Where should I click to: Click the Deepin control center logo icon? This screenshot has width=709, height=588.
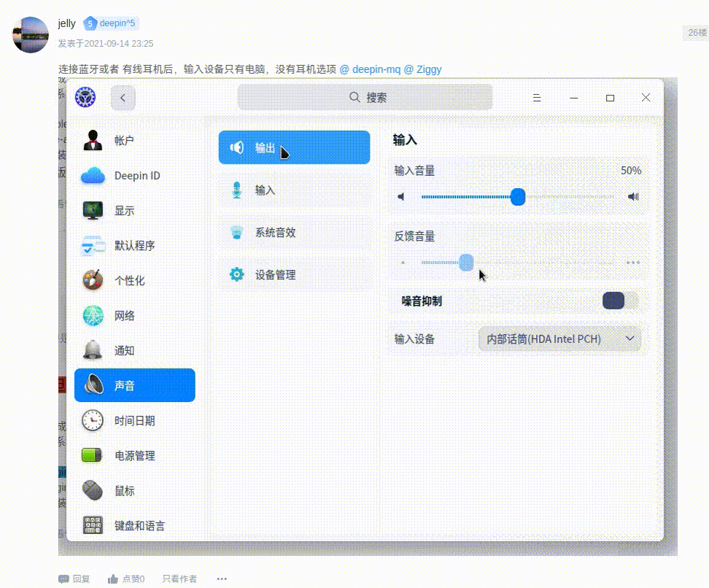click(85, 97)
